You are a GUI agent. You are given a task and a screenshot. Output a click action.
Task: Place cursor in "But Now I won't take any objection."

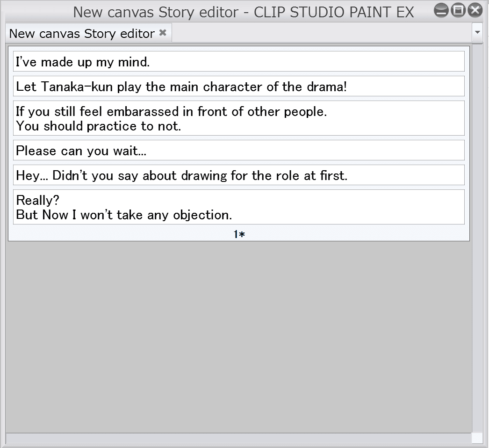click(124, 215)
